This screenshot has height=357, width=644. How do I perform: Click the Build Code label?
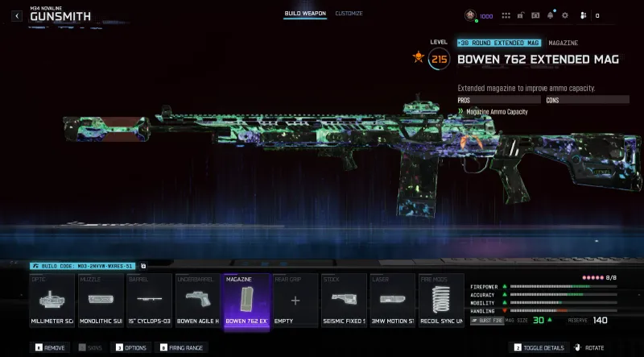tap(83, 266)
